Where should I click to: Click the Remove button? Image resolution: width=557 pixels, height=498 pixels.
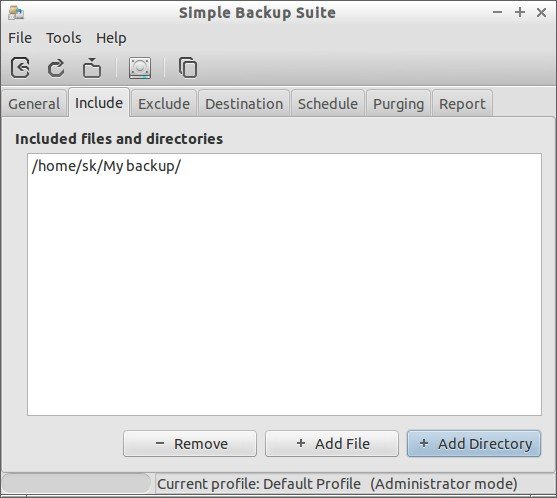point(190,443)
